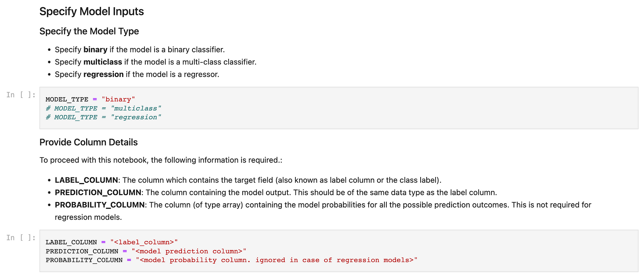Click the bold PROBABILITY_COLUMN bullet term
This screenshot has width=644, height=277.
click(100, 205)
